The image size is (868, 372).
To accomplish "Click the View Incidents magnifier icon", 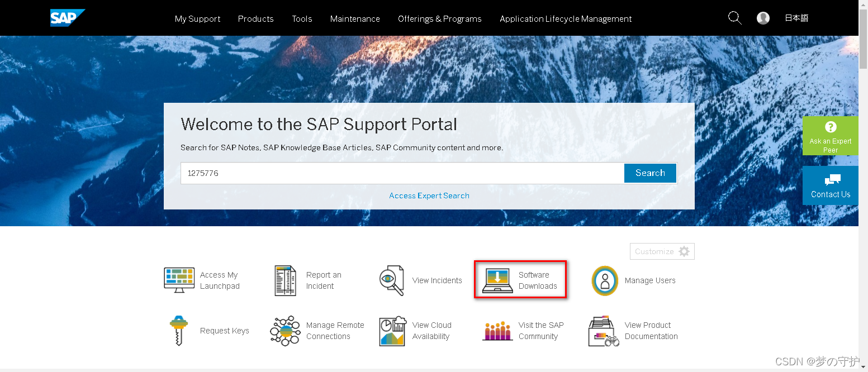I will [x=391, y=280].
